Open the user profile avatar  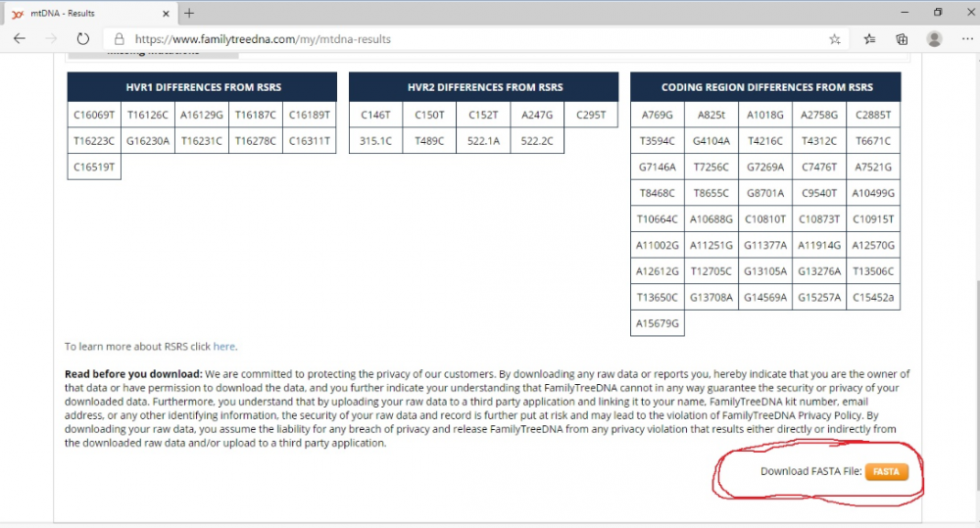coord(934,39)
